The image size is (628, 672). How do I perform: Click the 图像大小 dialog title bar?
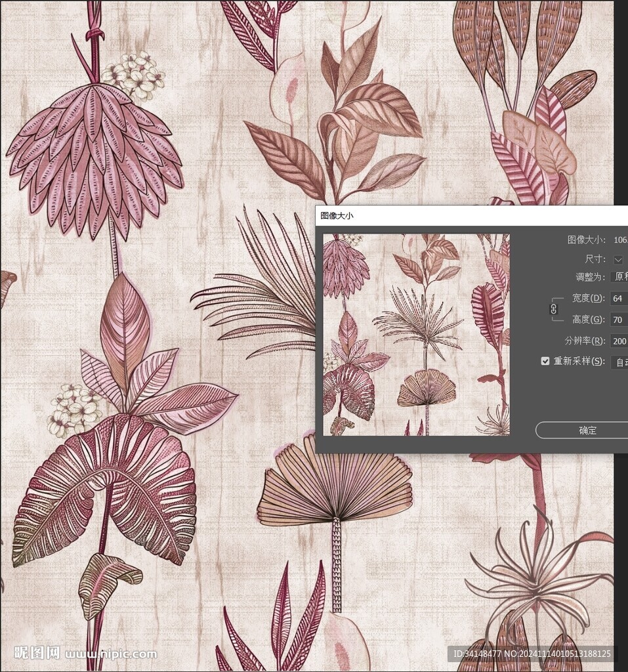tap(459, 215)
